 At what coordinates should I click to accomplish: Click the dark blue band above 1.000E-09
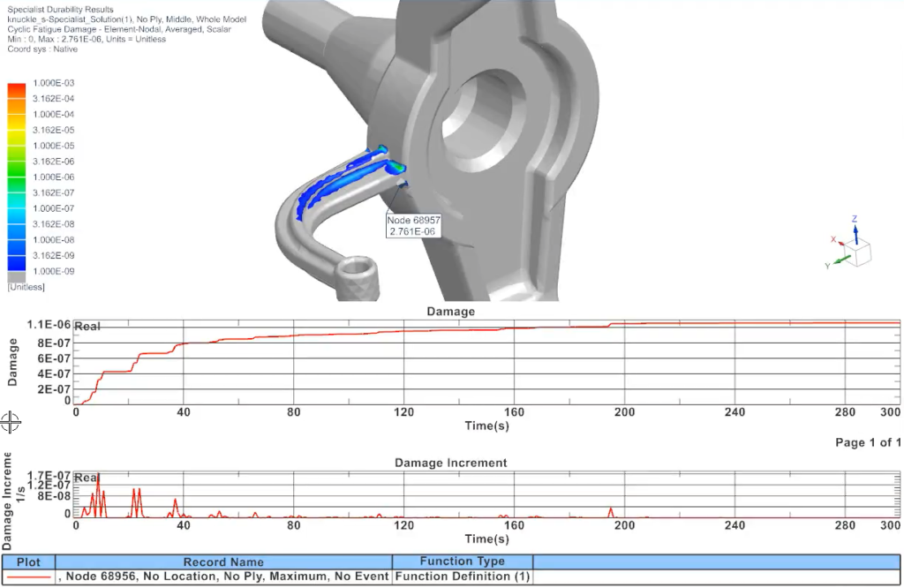tap(17, 261)
